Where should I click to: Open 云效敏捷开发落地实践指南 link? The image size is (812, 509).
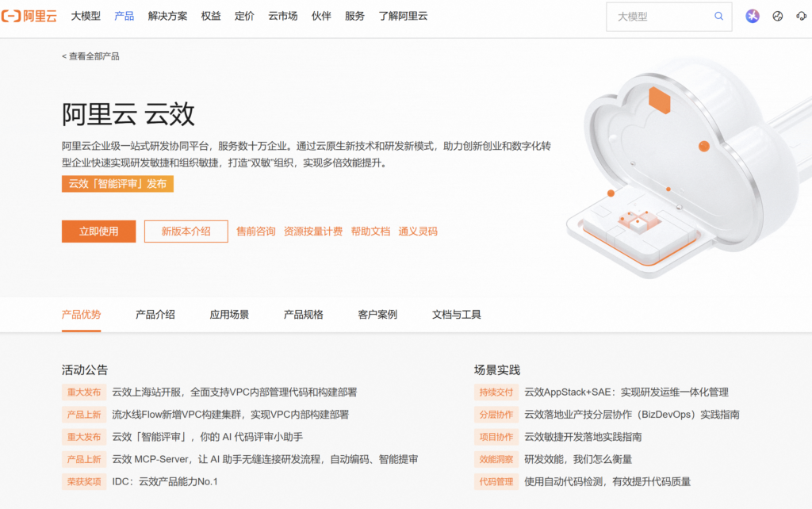click(x=583, y=437)
